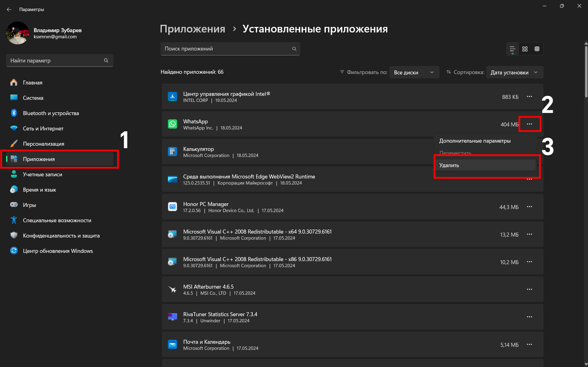Choose Дополнительные параметры in context menu

[485, 141]
